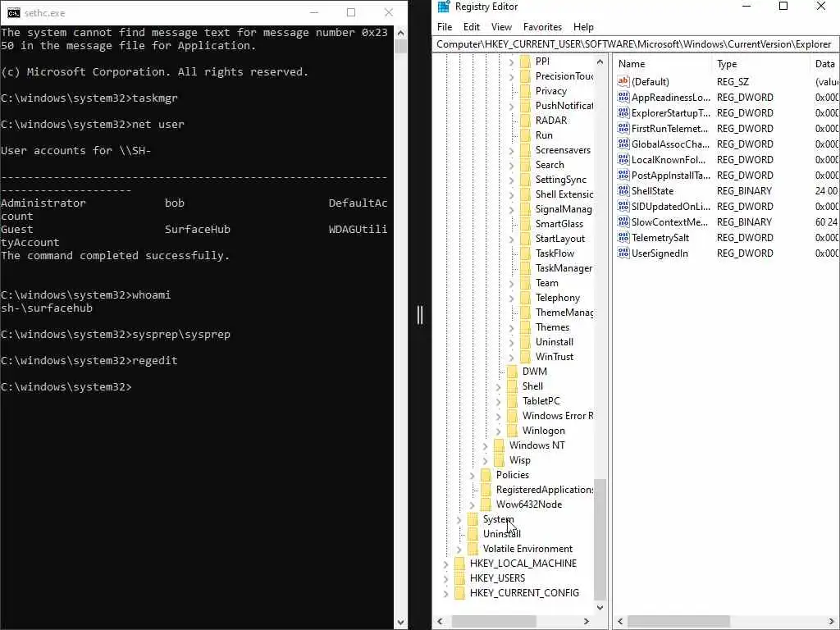Select the LocalKnownFol... value icon
This screenshot has width=840, height=630.
pyautogui.click(x=623, y=159)
